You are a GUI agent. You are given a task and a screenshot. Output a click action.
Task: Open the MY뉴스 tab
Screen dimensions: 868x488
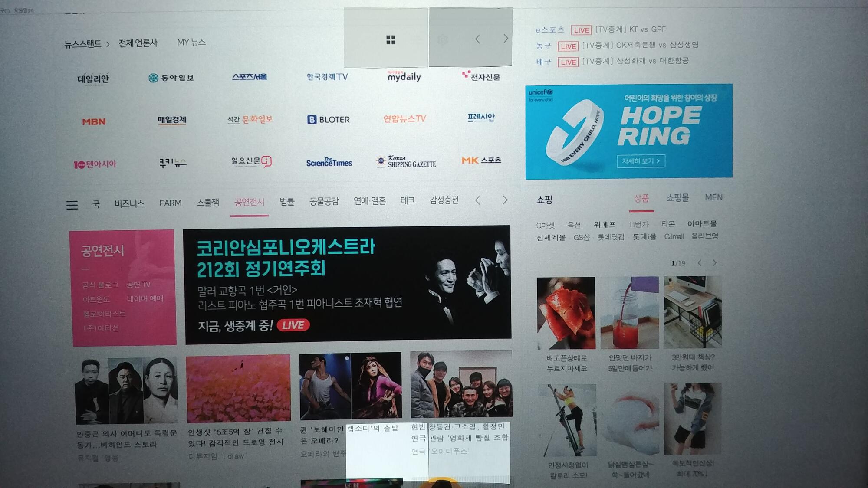191,43
